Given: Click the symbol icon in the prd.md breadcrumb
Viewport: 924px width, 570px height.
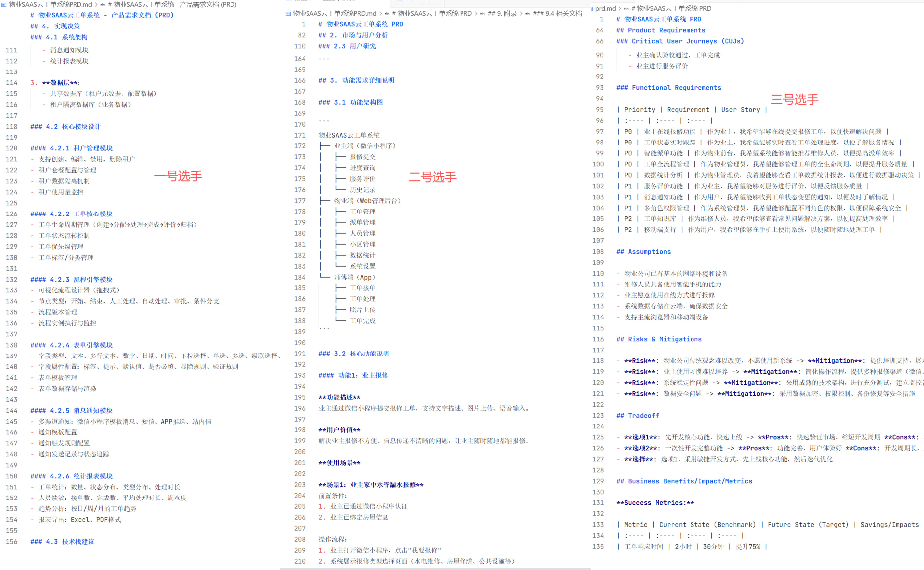Looking at the screenshot, I should pos(626,8).
